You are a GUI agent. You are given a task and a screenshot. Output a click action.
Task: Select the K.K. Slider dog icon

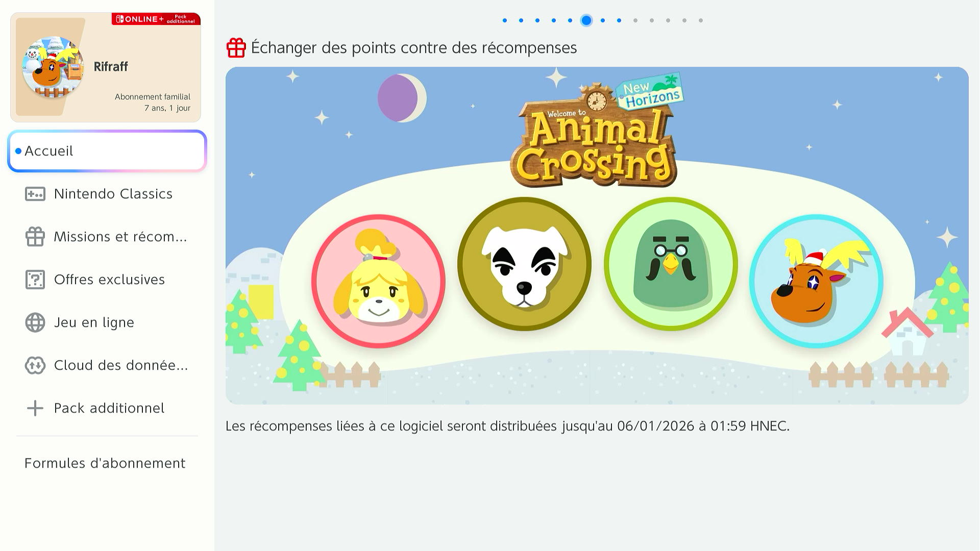point(524,264)
